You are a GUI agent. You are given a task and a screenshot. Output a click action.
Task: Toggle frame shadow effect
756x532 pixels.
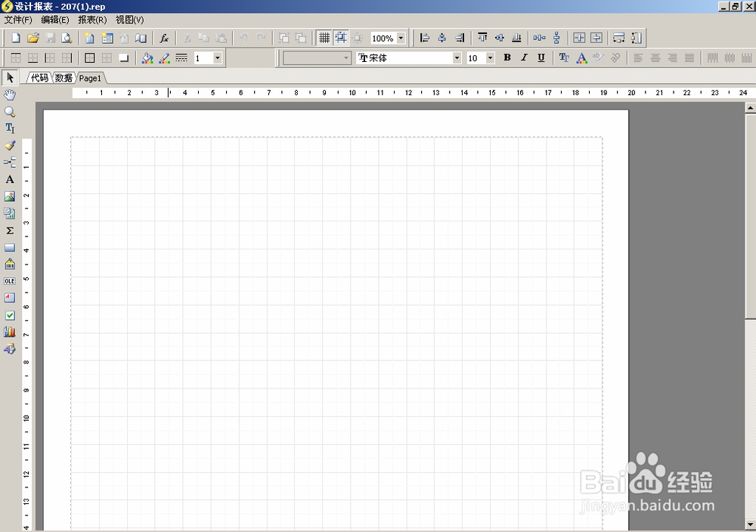[124, 58]
